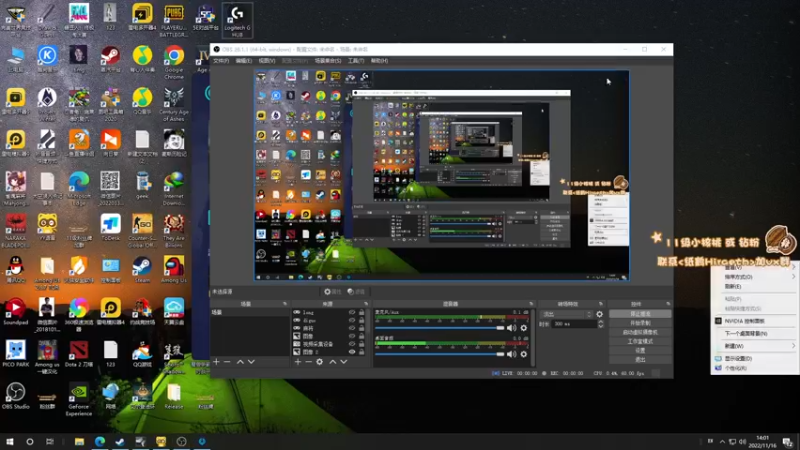Remove the selected source with the Sources minus button
Image resolution: width=800 pixels, height=450 pixels.
tap(308, 362)
